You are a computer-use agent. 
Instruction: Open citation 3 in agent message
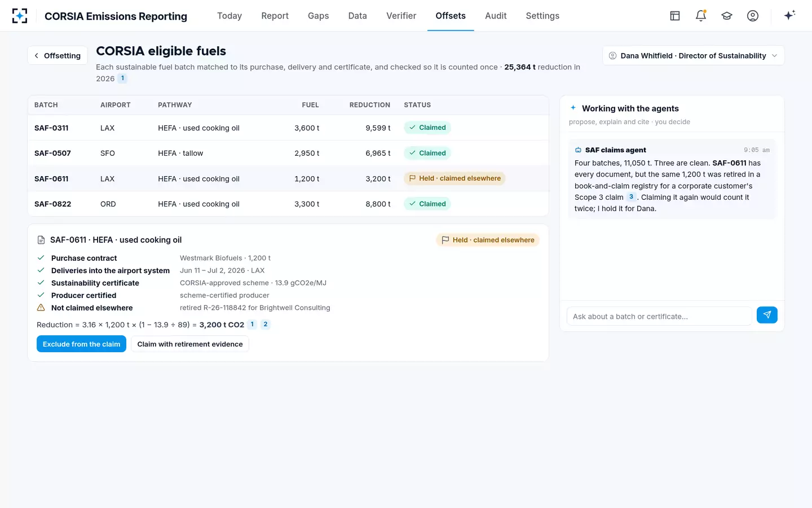631,197
